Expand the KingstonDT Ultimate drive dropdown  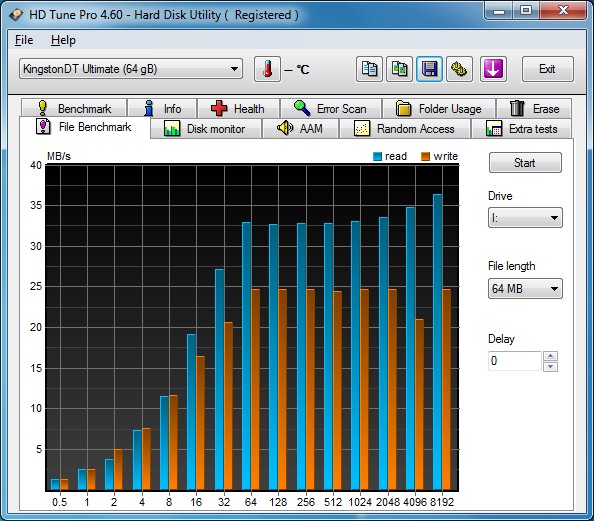131,69
